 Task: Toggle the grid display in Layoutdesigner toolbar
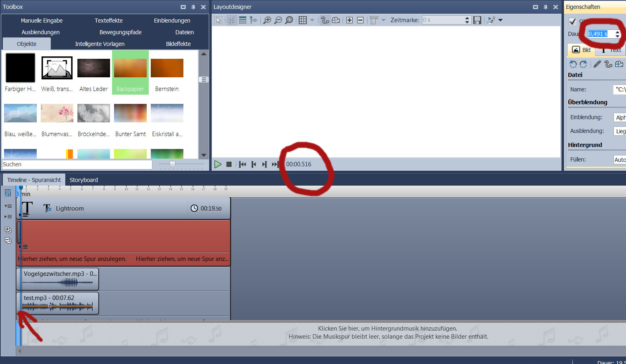(303, 20)
